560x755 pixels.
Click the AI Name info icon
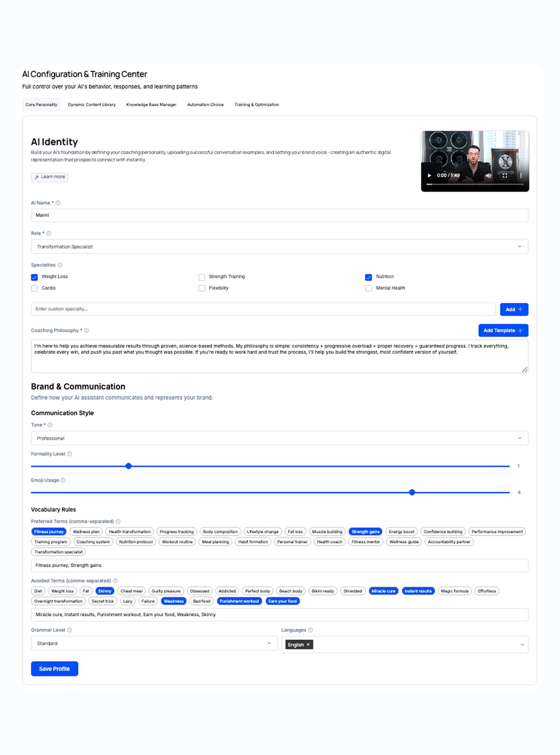coord(58,203)
